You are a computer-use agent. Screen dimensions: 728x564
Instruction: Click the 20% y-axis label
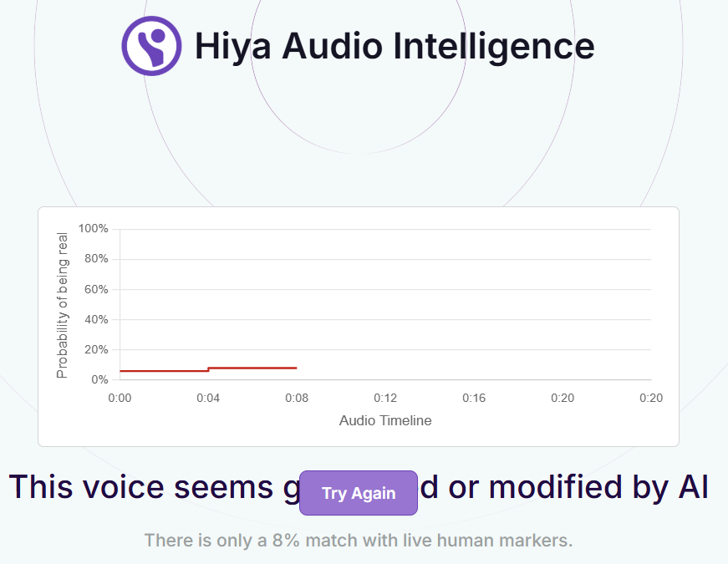96,349
